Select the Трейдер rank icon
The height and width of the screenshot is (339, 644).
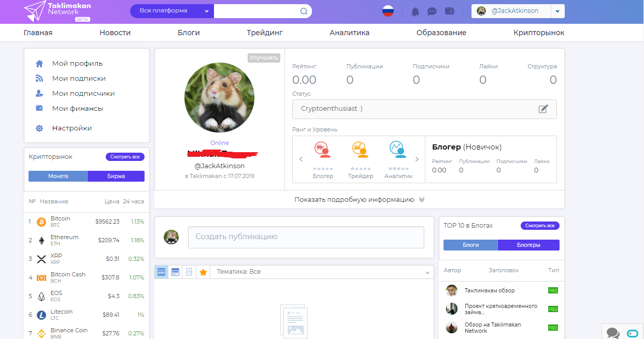(x=360, y=150)
